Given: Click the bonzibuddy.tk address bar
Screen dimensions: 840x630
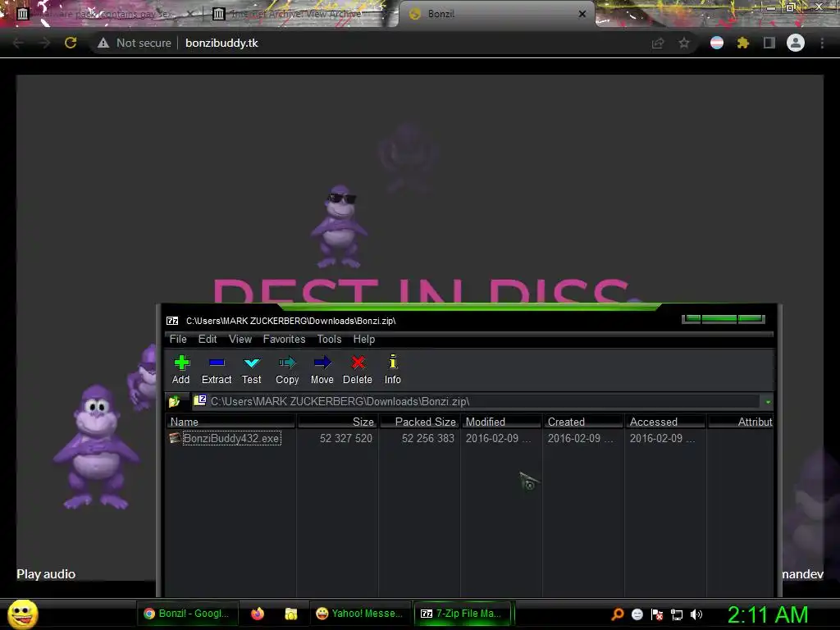Looking at the screenshot, I should tap(221, 43).
